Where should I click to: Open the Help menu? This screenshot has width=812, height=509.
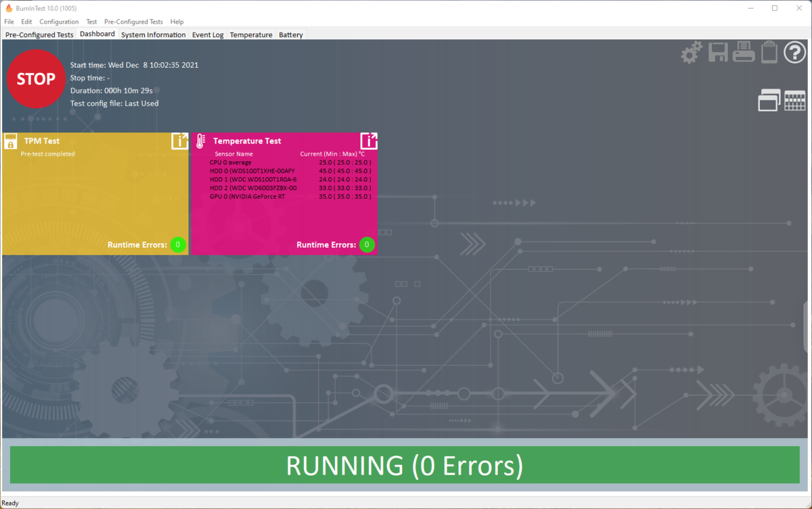[177, 22]
